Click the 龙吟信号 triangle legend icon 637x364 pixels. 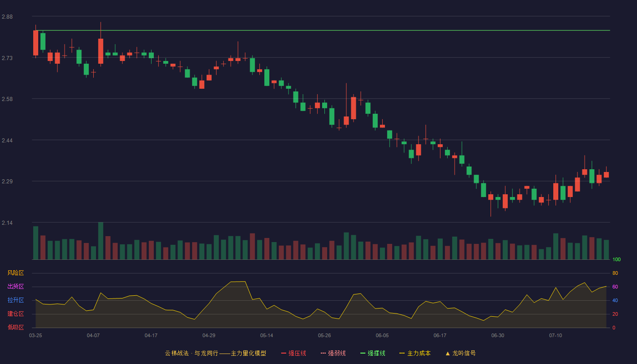pyautogui.click(x=448, y=353)
